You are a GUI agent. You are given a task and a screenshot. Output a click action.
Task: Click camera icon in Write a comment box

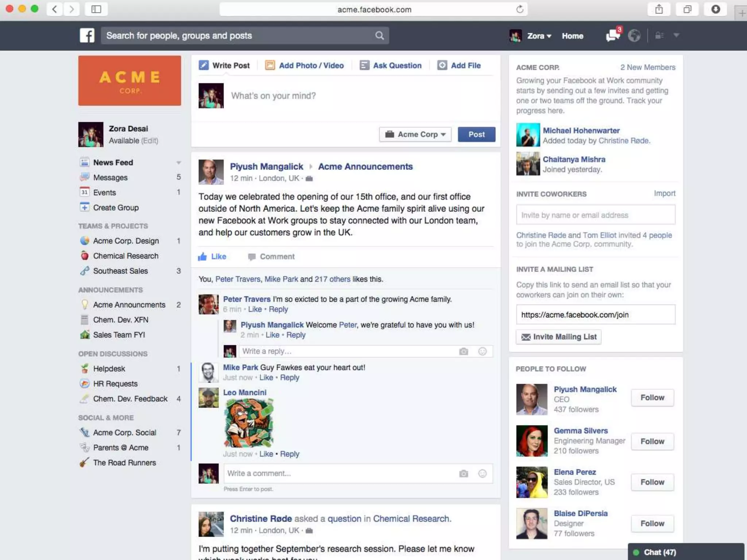click(464, 474)
